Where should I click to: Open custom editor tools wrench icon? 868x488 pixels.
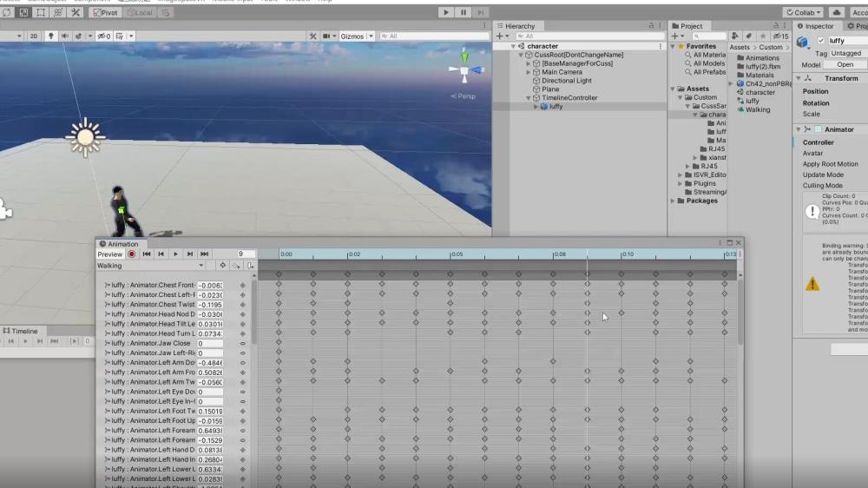(x=76, y=12)
